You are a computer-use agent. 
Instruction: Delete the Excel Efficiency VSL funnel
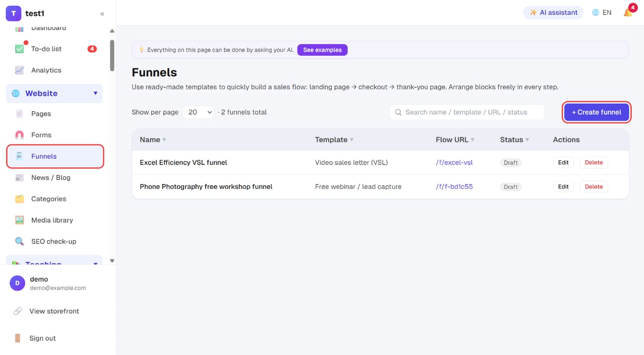(594, 163)
